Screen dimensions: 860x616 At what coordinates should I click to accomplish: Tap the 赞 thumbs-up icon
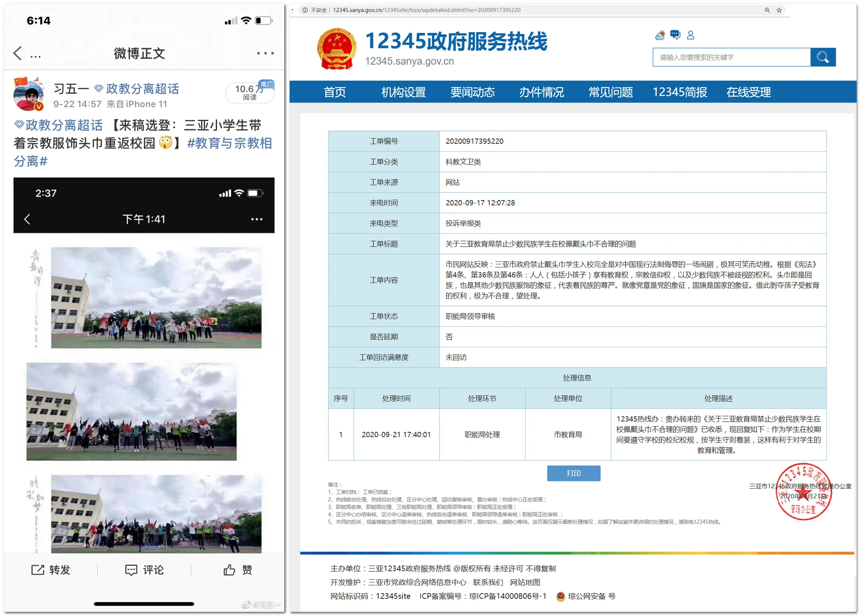pyautogui.click(x=229, y=570)
